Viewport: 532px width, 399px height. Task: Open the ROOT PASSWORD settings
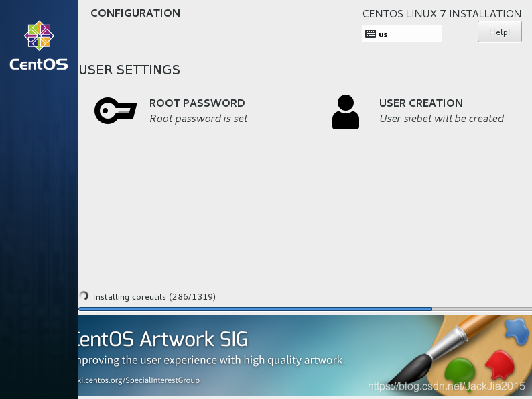[x=197, y=103]
